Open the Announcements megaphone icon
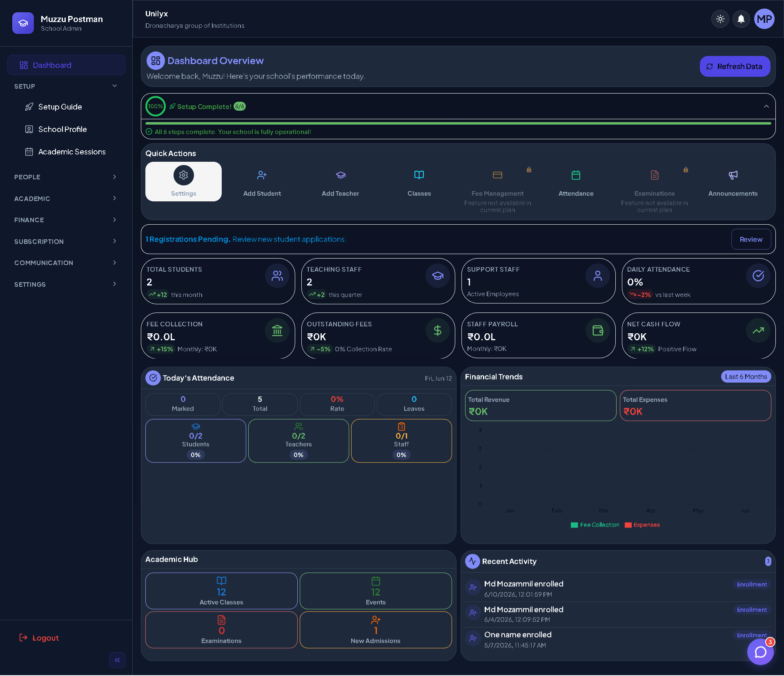This screenshot has width=784, height=676. (x=733, y=175)
